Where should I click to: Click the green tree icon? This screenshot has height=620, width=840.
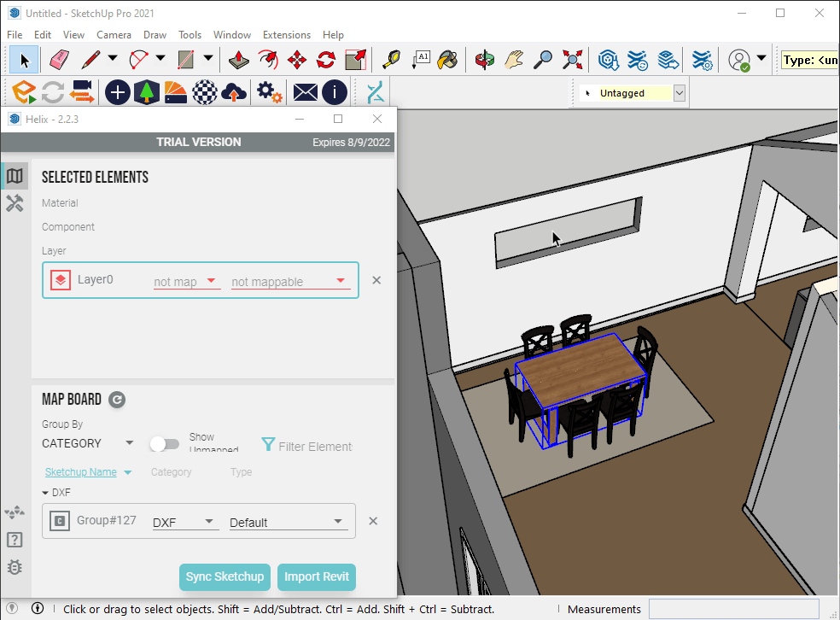pos(147,92)
